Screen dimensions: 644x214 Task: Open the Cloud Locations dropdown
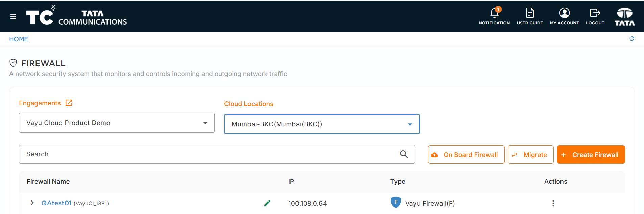coord(322,124)
